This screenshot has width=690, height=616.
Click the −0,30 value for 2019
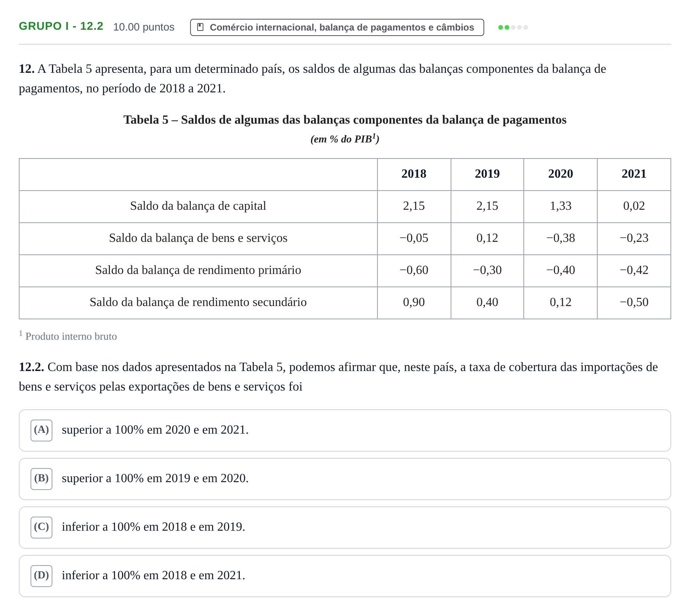pos(487,270)
